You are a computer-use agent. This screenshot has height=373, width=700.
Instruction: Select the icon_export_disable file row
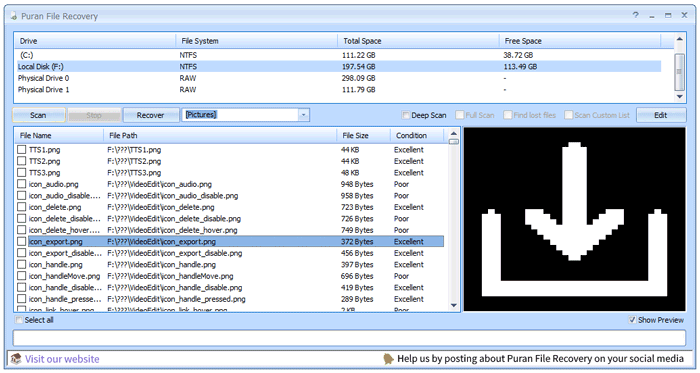pos(230,253)
